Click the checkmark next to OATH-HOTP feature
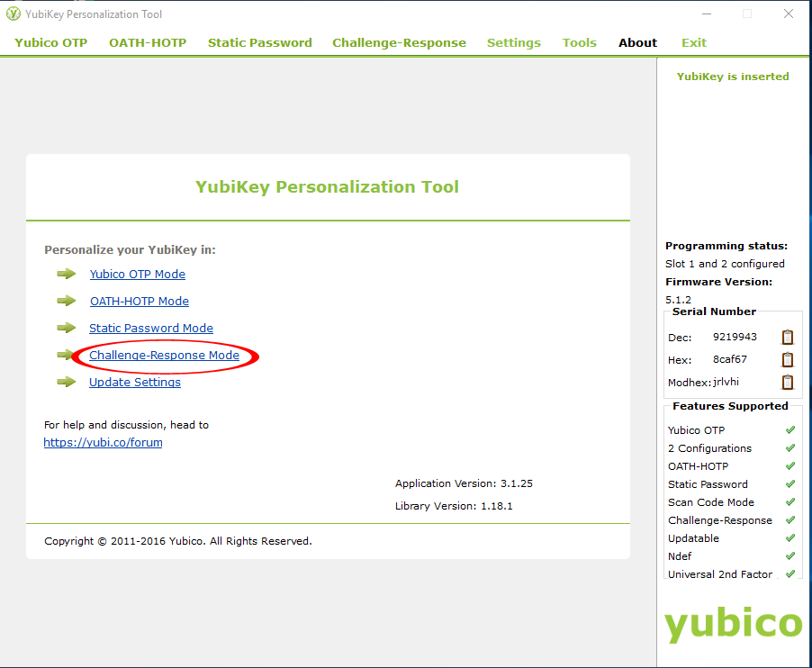 pyautogui.click(x=790, y=466)
